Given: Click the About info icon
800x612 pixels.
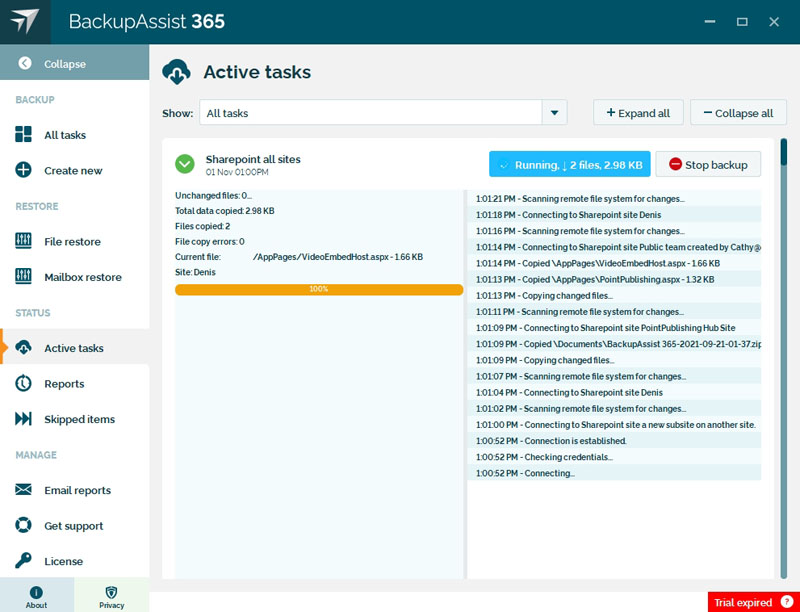Looking at the screenshot, I should point(36,592).
